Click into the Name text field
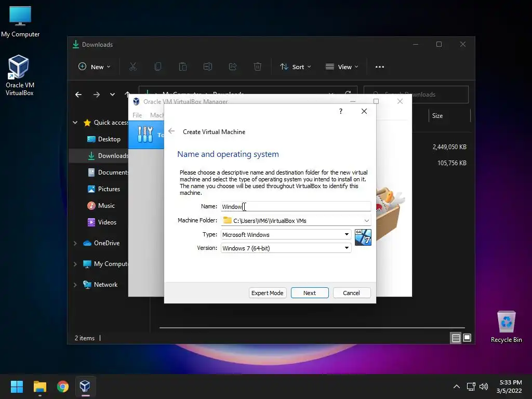Viewport: 532px width, 399px height. click(296, 206)
